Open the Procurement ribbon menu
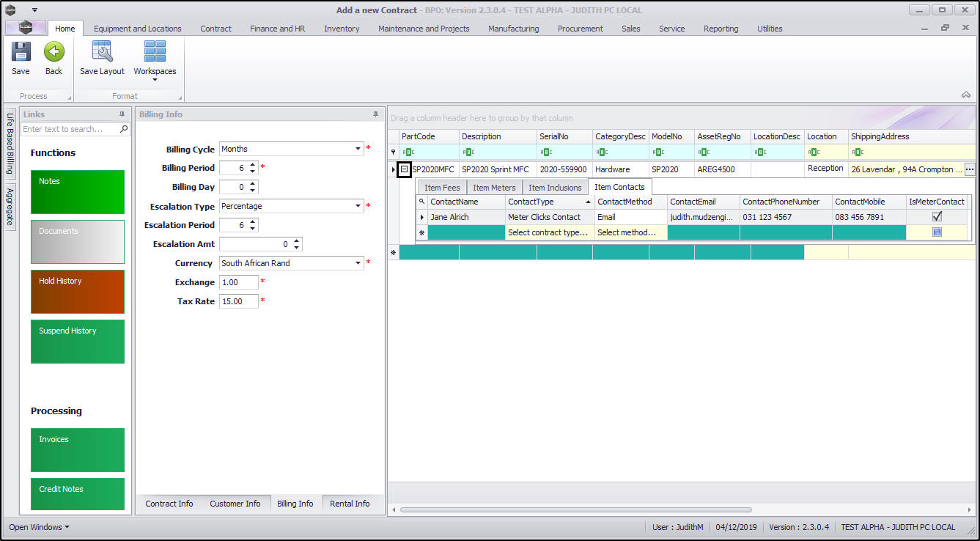980x541 pixels. click(x=580, y=29)
